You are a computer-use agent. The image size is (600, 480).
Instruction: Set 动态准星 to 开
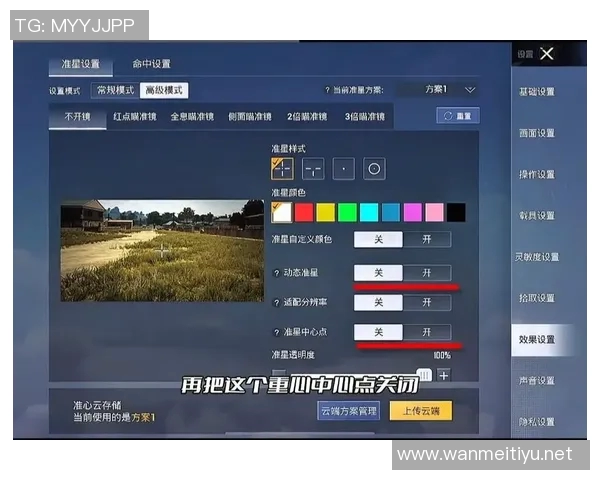pyautogui.click(x=427, y=273)
